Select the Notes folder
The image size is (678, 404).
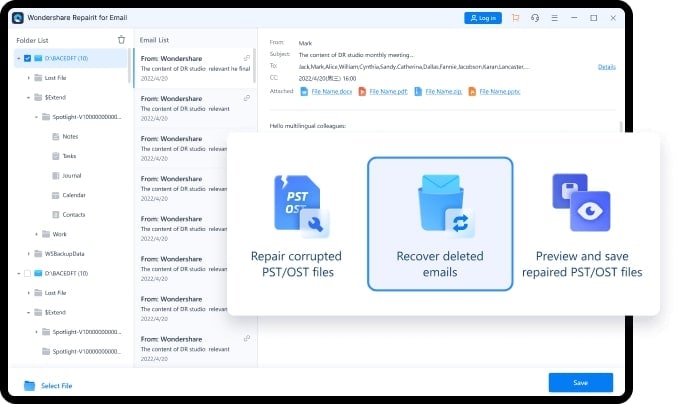pyautogui.click(x=70, y=137)
